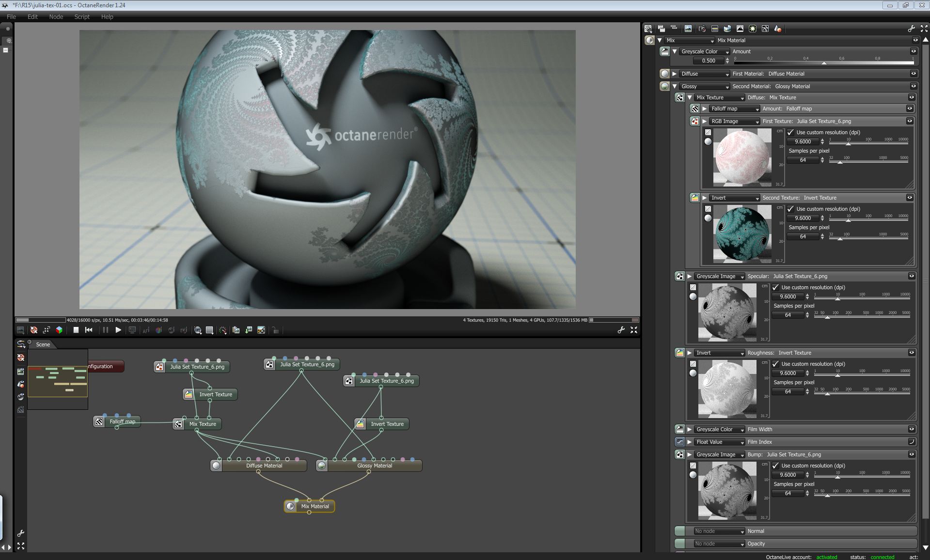930x560 pixels.
Task: Collapse the Second Material Glossy row
Action: [675, 86]
